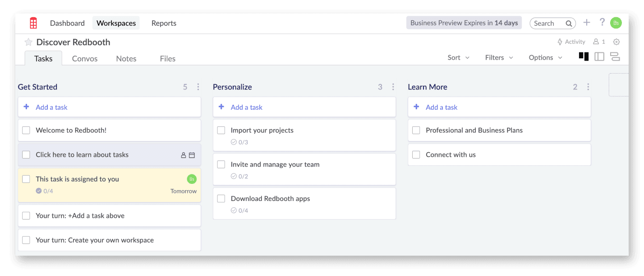Add a task in Get Started list
This screenshot has width=644, height=276.
pyautogui.click(x=110, y=107)
